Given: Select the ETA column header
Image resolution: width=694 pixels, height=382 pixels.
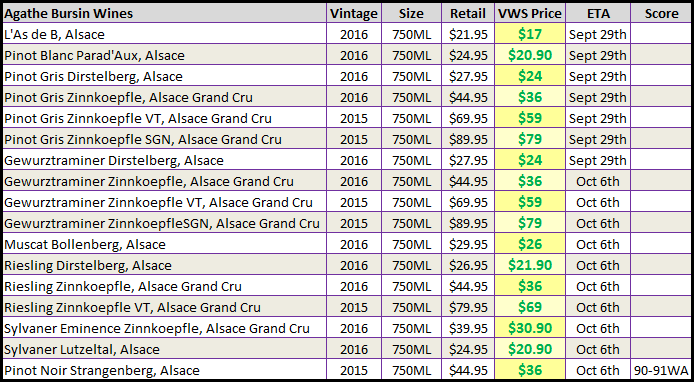Looking at the screenshot, I should [x=598, y=13].
